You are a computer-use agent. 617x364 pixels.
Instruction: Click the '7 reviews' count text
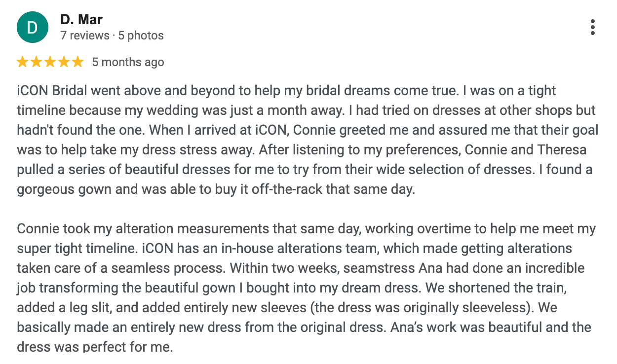point(85,36)
